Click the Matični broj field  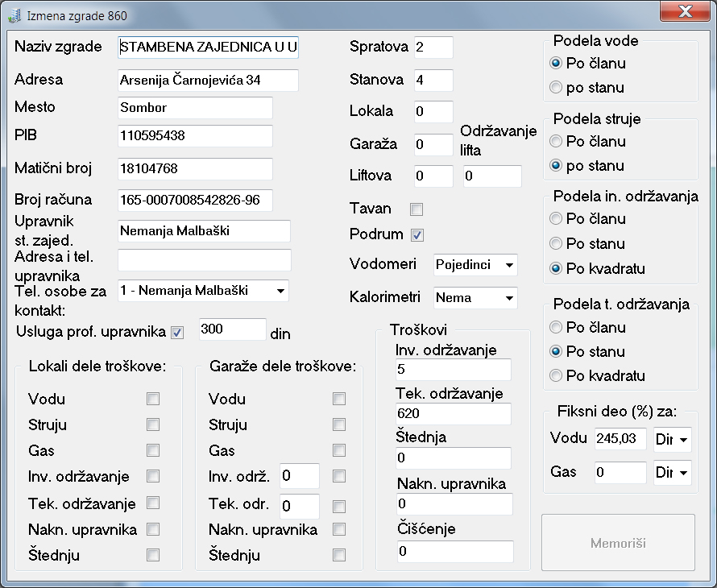(x=195, y=168)
